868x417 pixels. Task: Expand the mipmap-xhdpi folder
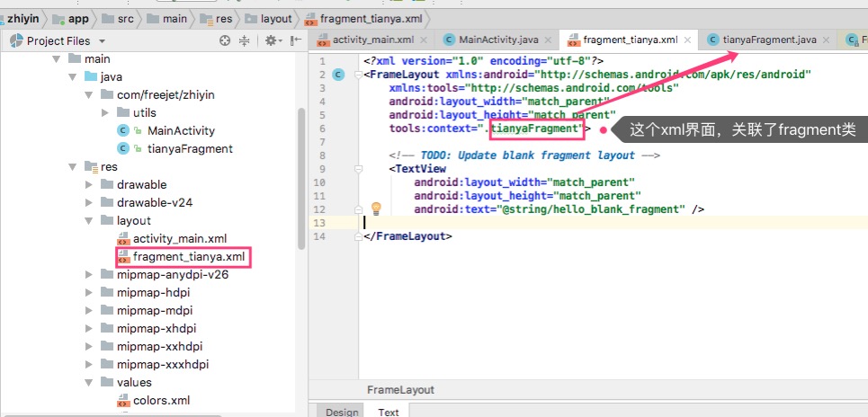[88, 329]
